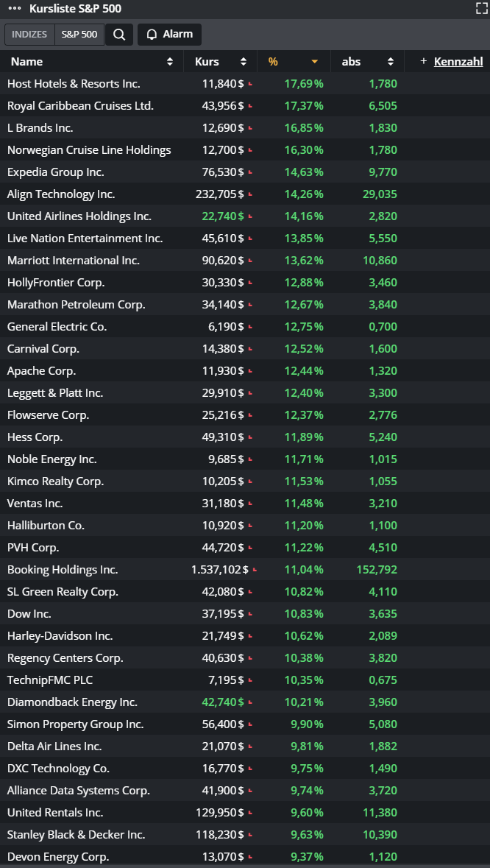Image resolution: width=490 pixels, height=868 pixels.
Task: Expand the panel to fullscreen
Action: [481, 8]
